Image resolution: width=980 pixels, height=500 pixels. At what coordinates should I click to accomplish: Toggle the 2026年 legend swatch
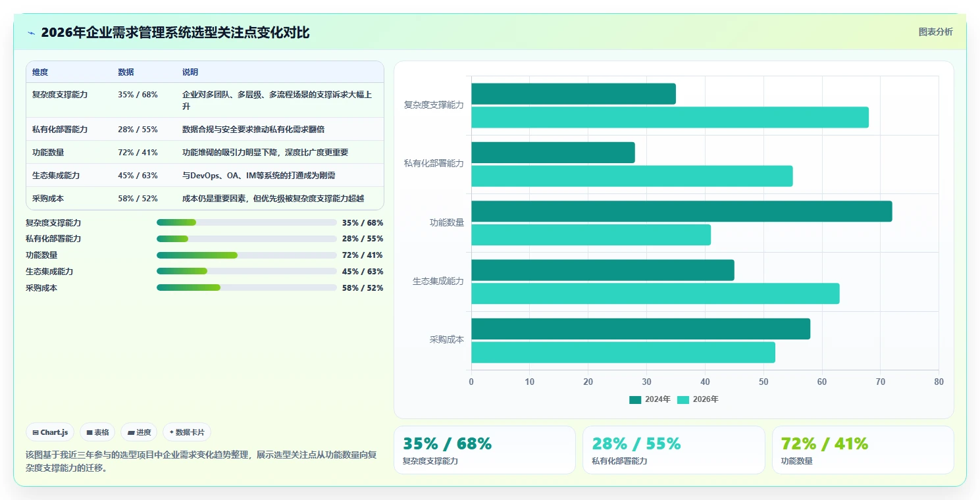(683, 399)
